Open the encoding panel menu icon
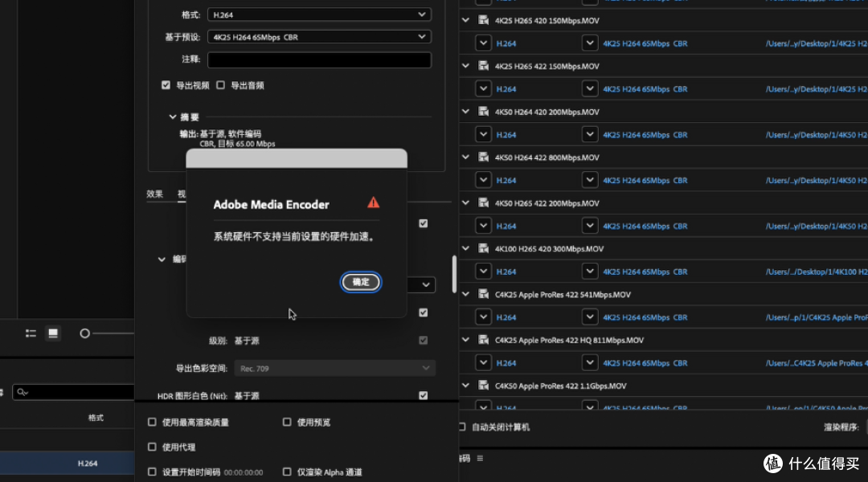The height and width of the screenshot is (482, 868). pyautogui.click(x=480, y=458)
